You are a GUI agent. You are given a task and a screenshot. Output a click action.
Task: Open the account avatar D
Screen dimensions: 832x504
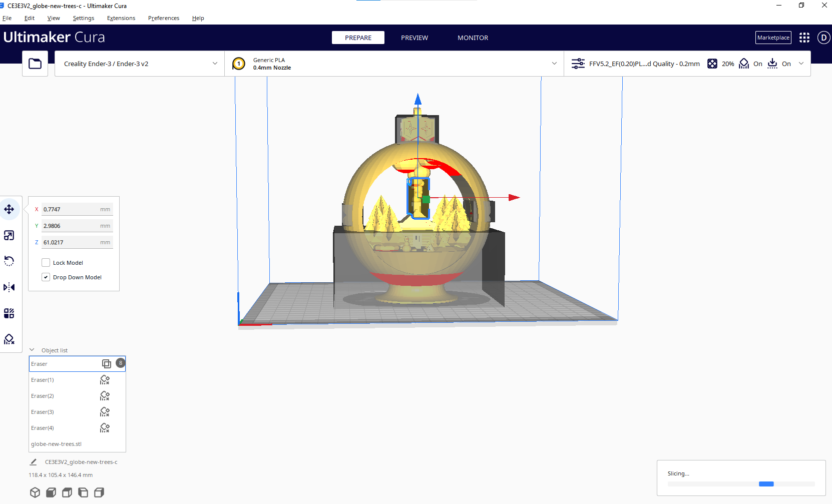823,38
